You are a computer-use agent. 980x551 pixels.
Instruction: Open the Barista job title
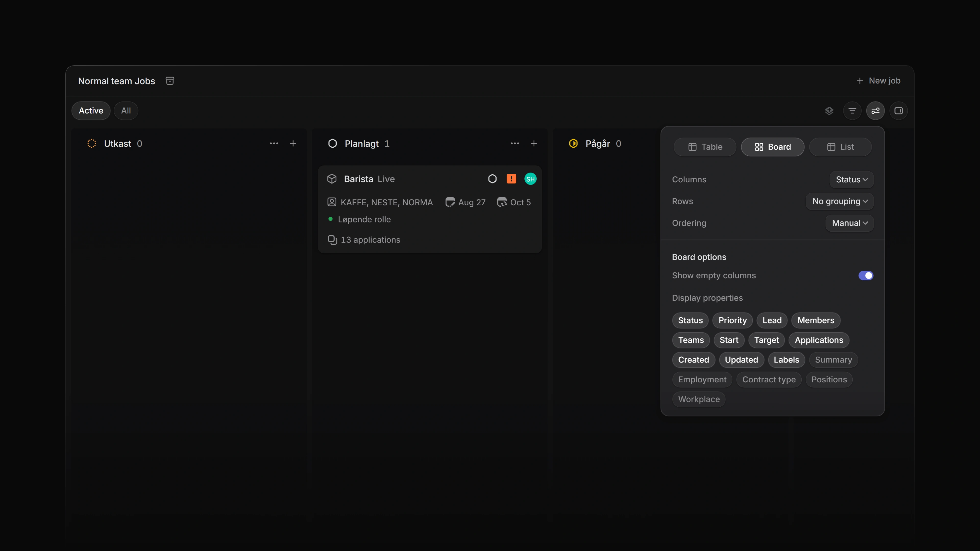(x=359, y=179)
